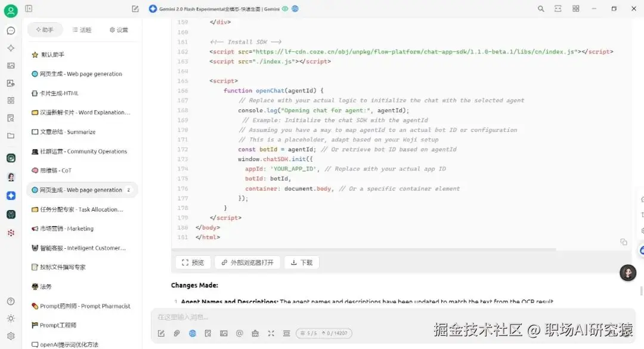
Task: Open the files folder sidebar icon
Action: [x=11, y=135]
